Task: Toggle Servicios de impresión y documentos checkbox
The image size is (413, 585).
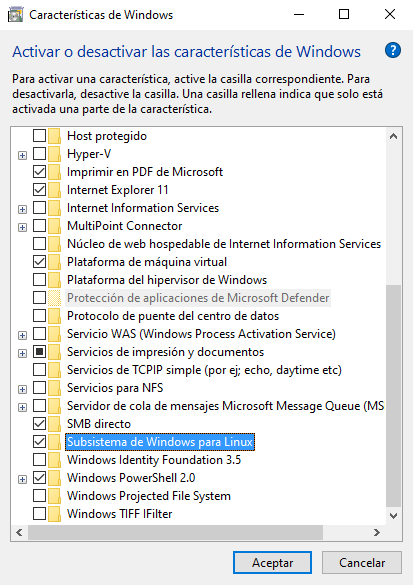Action: (x=40, y=351)
